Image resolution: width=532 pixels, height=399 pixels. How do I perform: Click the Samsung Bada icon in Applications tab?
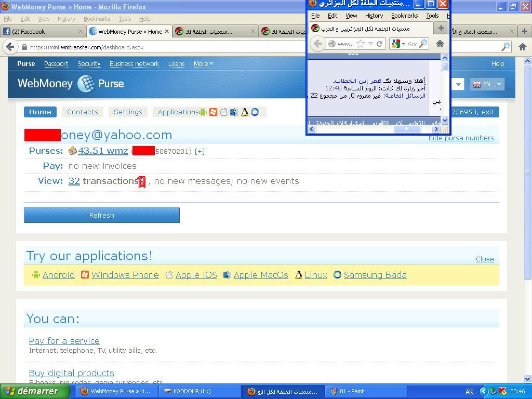255,112
